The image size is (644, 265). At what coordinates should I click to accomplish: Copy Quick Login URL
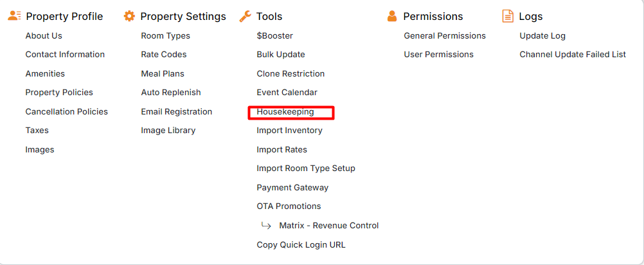301,245
